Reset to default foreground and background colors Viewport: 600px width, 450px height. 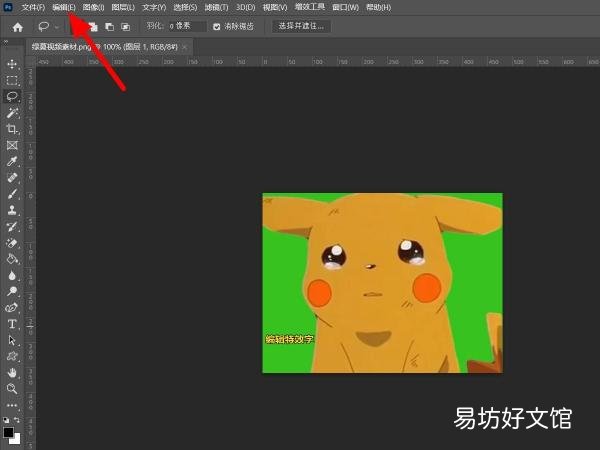[x=6, y=420]
